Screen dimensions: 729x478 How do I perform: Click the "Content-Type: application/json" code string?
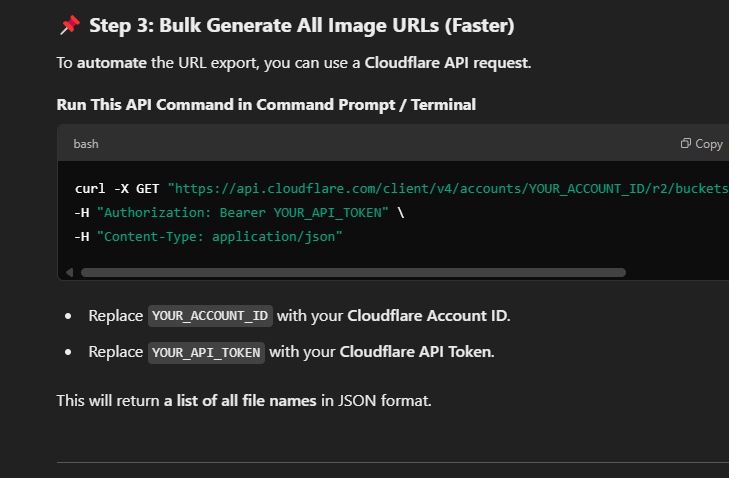[219, 236]
